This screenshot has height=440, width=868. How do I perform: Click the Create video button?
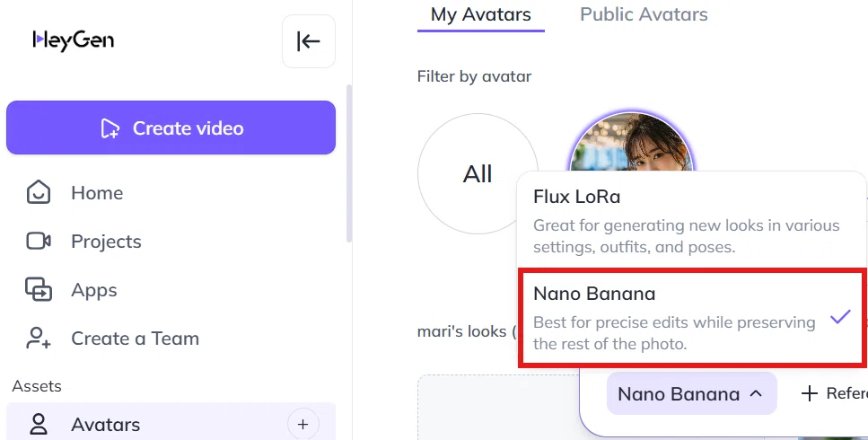[x=171, y=128]
